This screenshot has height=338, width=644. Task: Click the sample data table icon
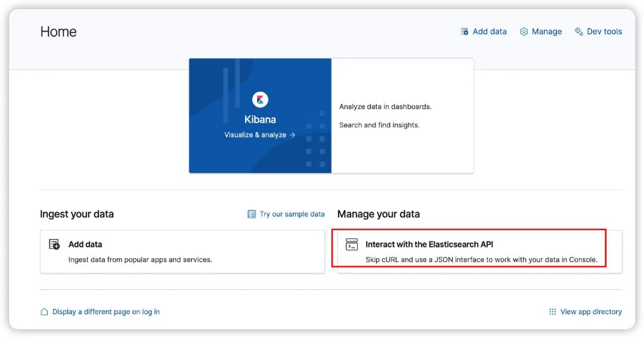point(252,214)
